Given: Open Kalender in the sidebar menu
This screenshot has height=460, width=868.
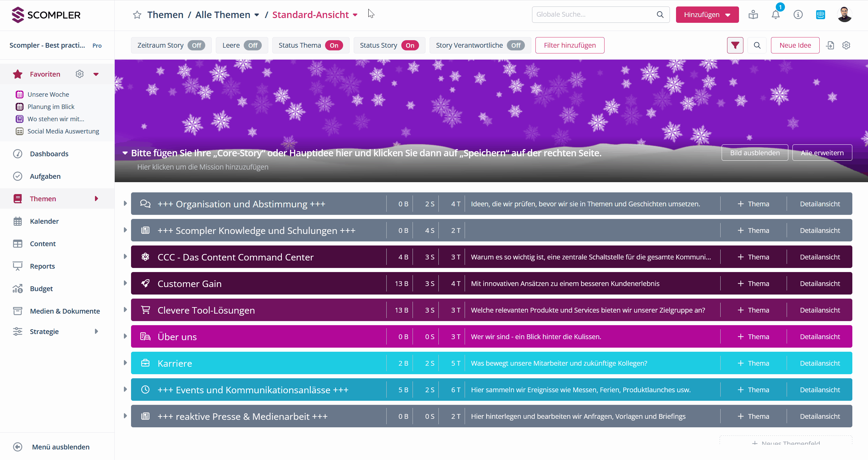Looking at the screenshot, I should click(x=44, y=221).
